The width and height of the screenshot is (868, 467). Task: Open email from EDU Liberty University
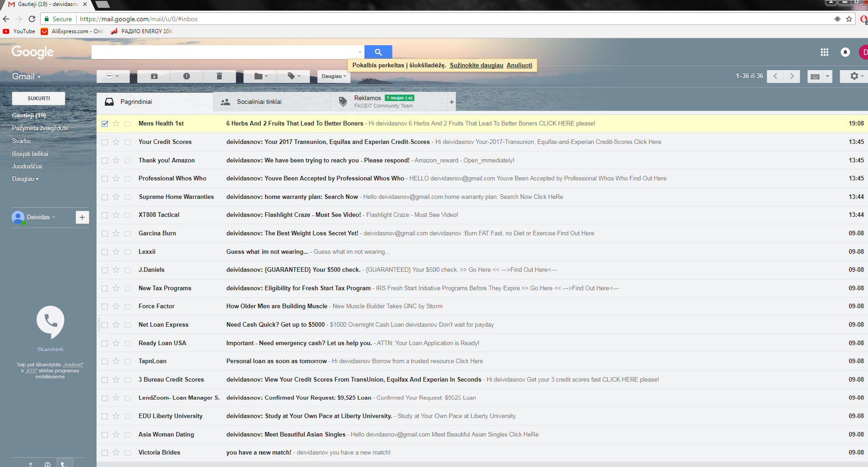coord(482,416)
